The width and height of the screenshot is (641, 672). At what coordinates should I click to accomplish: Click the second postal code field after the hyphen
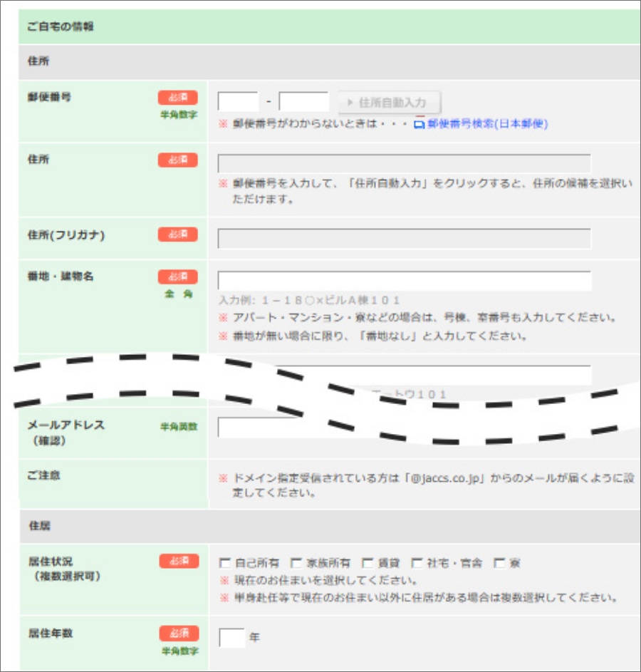303,102
